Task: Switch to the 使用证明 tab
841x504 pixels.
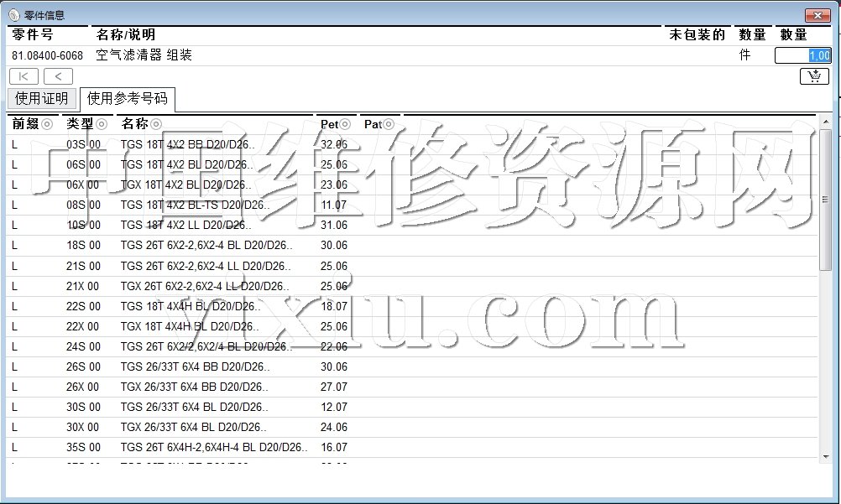Action: point(41,98)
